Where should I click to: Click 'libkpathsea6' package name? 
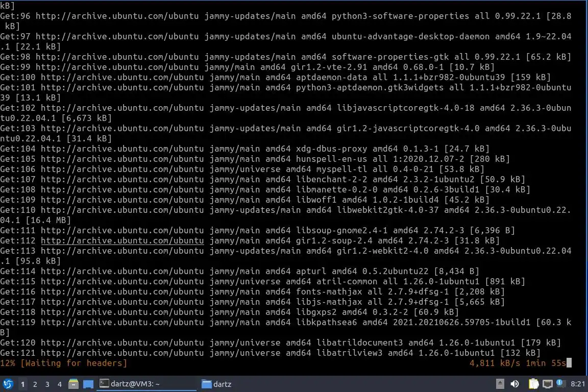tap(326, 322)
